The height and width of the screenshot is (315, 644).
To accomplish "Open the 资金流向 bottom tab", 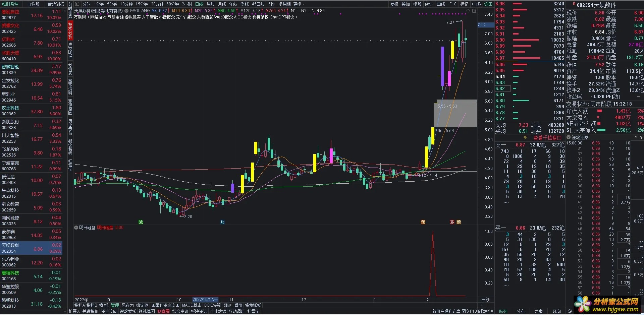I will (109, 311).
